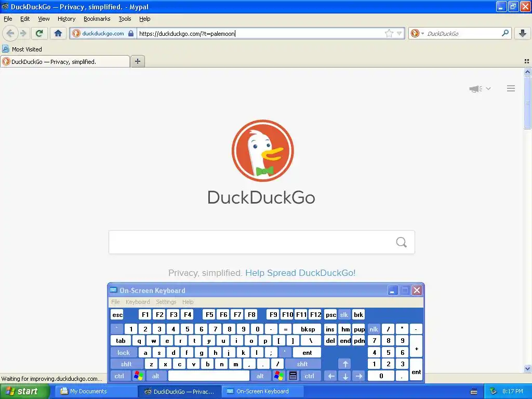Minimize the On-Screen Keyboard window
The width and height of the screenshot is (532, 399).
click(393, 290)
